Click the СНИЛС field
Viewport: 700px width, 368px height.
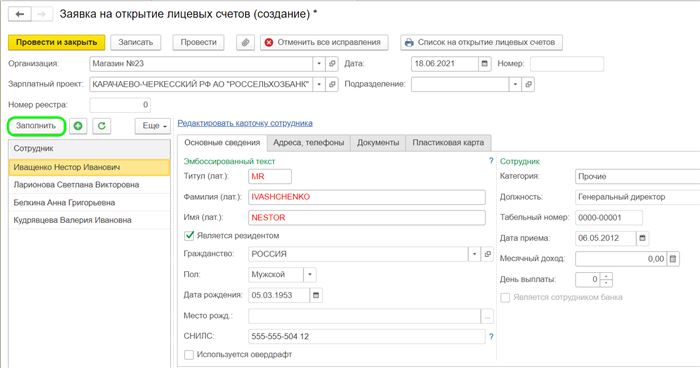pyautogui.click(x=367, y=336)
